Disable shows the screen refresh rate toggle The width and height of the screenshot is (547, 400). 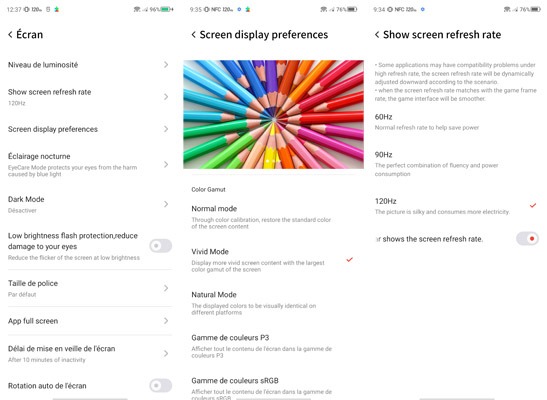[x=527, y=239]
